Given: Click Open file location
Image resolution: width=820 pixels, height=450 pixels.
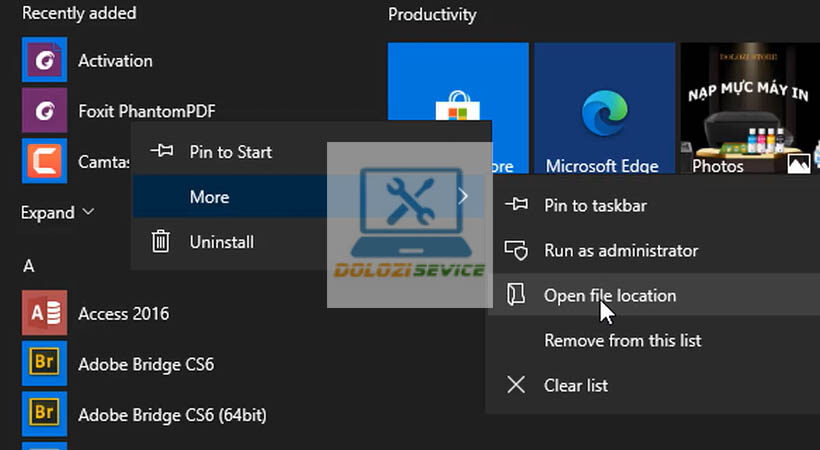Looking at the screenshot, I should 609,296.
